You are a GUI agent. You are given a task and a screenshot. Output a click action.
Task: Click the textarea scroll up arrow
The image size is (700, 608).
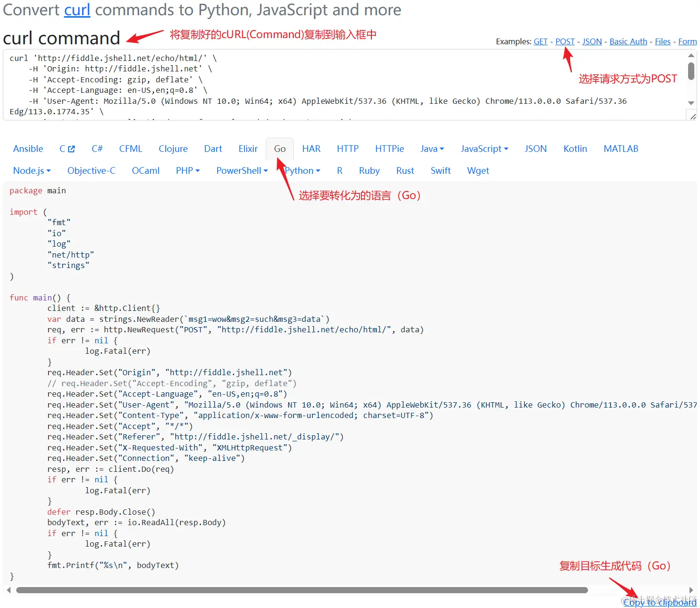point(691,56)
